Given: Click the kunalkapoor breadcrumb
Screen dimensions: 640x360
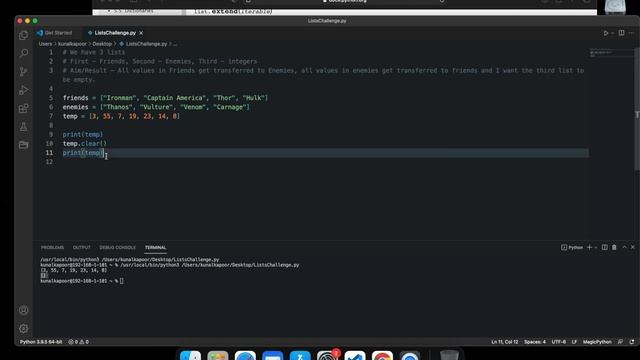Looking at the screenshot, I should pyautogui.click(x=72, y=44).
